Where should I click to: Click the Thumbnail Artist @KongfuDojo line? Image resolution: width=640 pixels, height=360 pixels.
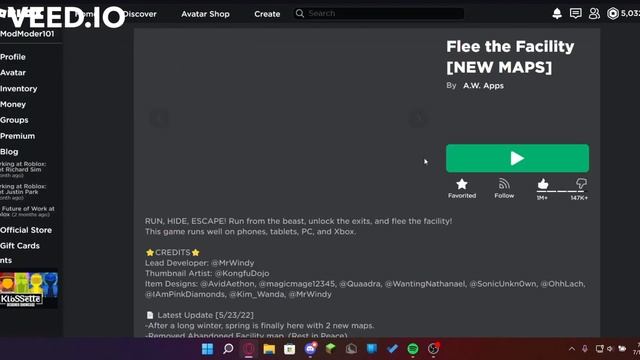click(207, 273)
